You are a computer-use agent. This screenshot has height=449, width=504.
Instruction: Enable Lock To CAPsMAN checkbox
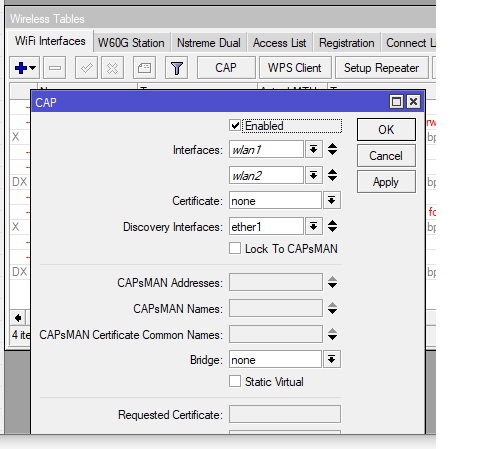[235, 248]
